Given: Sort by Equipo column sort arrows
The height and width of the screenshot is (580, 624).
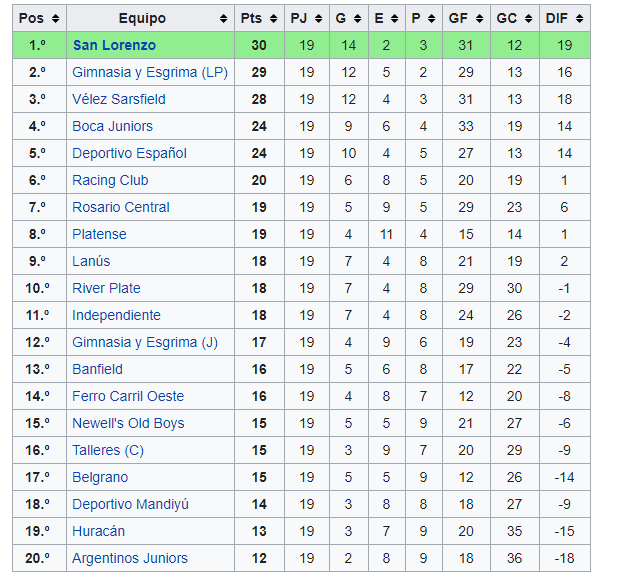Looking at the screenshot, I should [224, 18].
